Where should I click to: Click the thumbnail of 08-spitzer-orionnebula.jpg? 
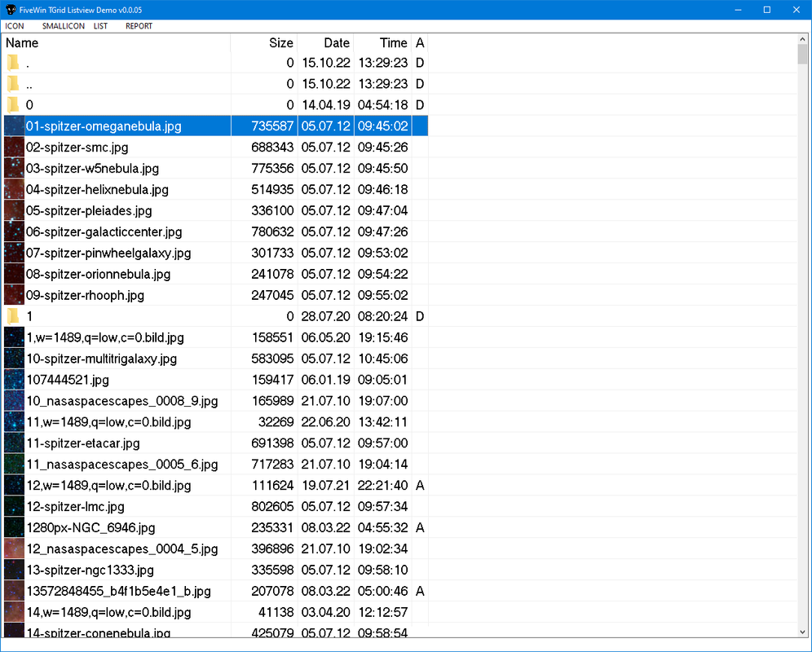pyautogui.click(x=14, y=275)
